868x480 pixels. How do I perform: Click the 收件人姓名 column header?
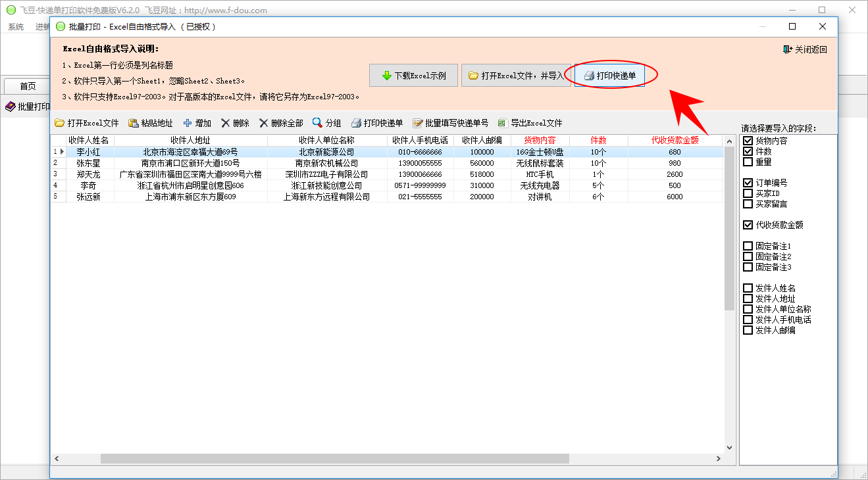click(x=89, y=141)
